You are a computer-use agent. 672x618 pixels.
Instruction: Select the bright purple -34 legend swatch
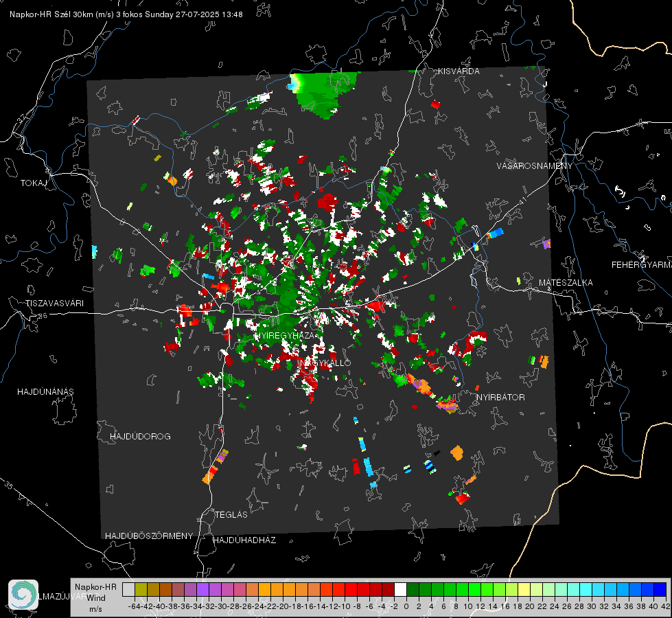point(202,590)
